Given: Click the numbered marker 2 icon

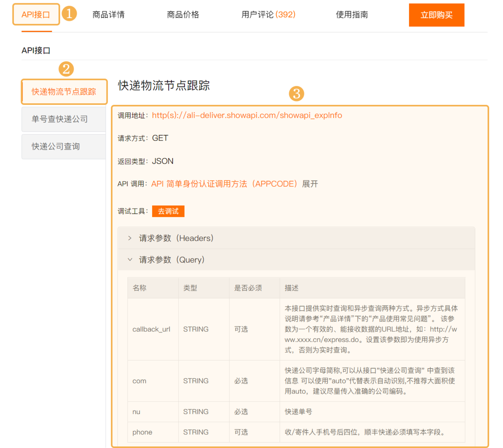Looking at the screenshot, I should (x=66, y=69).
